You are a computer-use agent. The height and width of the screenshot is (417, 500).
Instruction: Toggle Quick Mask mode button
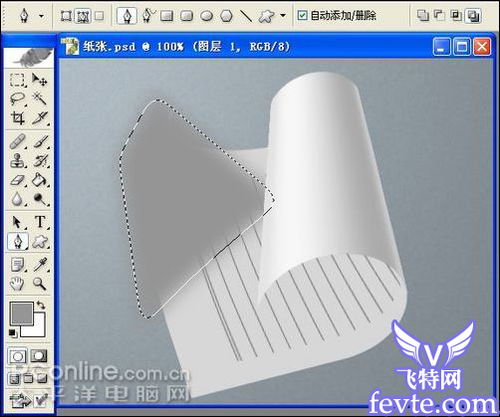coord(39,356)
